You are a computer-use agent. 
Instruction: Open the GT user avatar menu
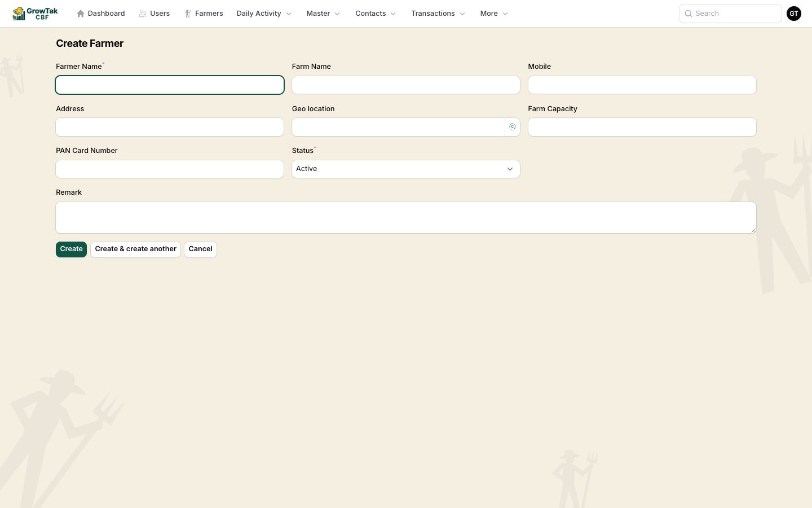794,14
